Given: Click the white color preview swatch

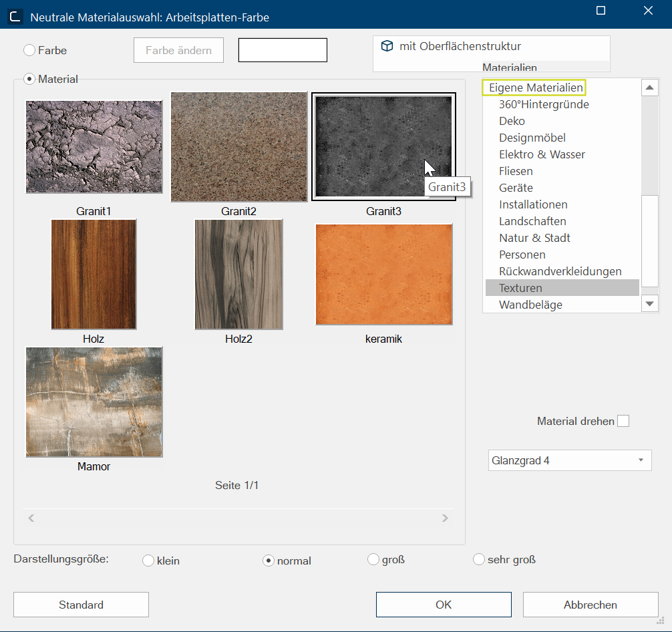Looking at the screenshot, I should [283, 50].
